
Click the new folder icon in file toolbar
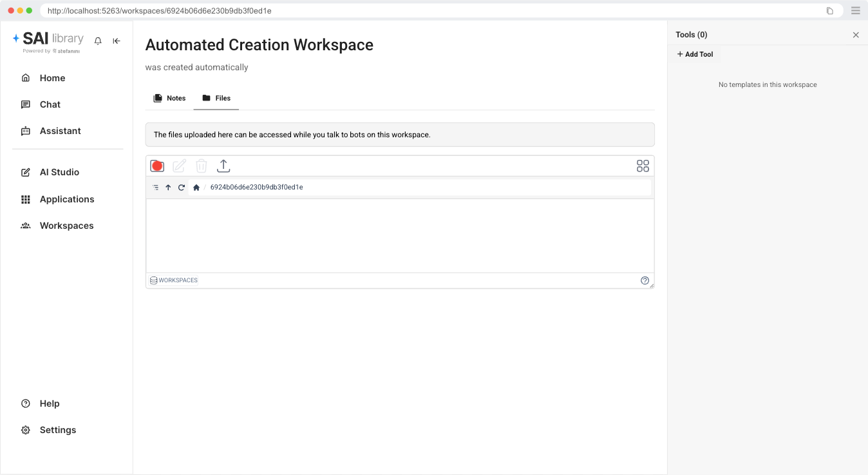157,166
